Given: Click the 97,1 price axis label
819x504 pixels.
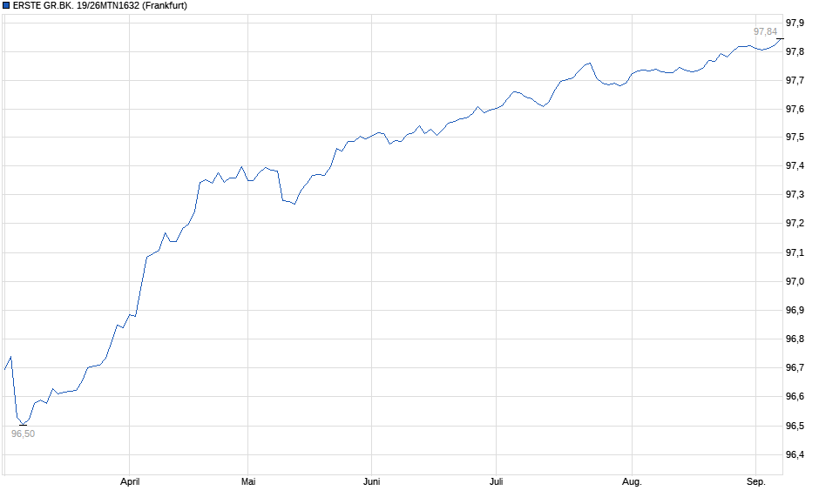Looking at the screenshot, I should pyautogui.click(x=795, y=253).
